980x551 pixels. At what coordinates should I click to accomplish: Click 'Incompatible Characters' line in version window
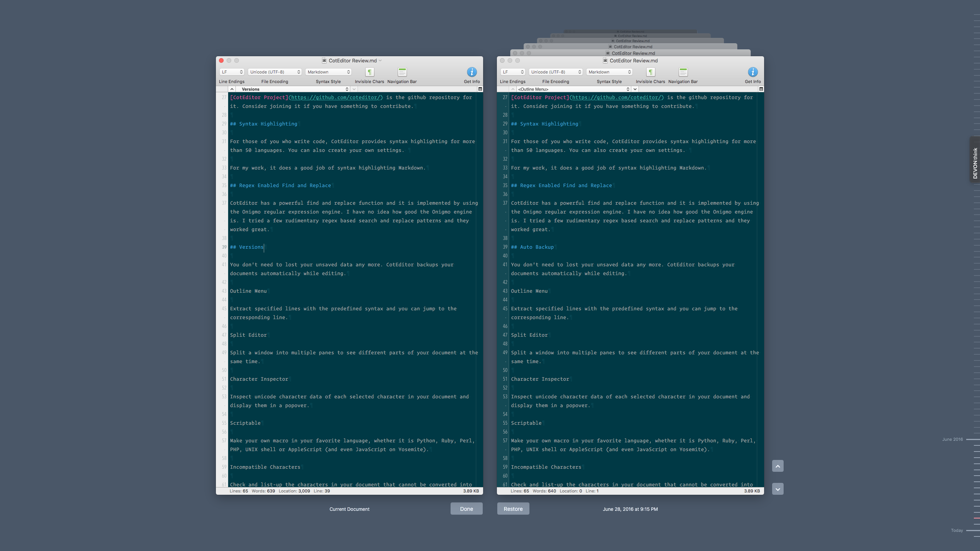click(546, 467)
